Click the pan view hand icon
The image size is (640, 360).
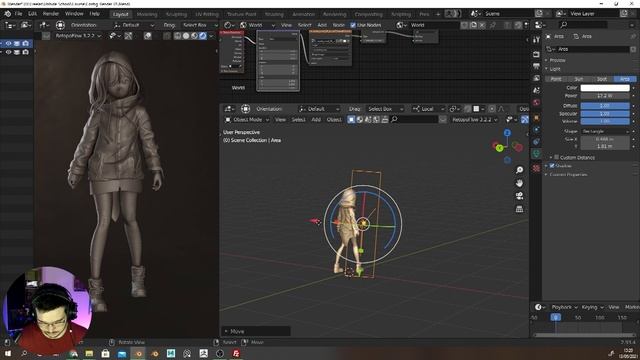click(519, 183)
